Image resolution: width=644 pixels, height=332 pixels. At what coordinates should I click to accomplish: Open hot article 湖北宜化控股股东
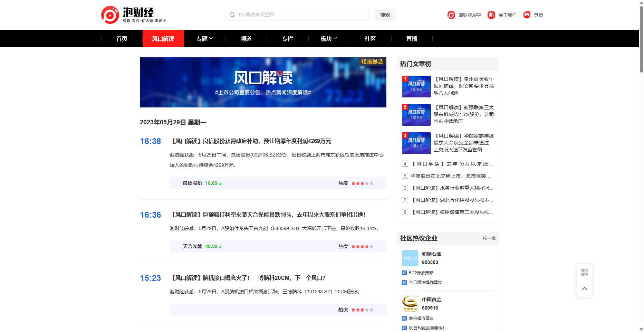(x=452, y=200)
